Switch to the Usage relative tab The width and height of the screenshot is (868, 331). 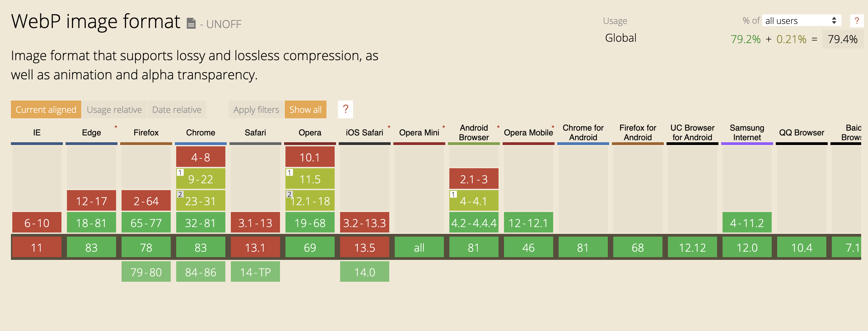114,109
